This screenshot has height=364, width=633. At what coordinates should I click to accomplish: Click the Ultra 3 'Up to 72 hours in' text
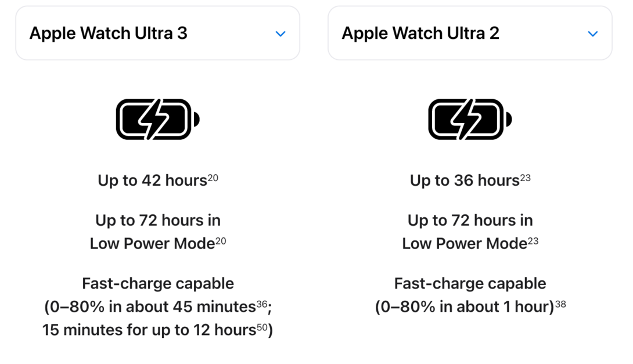click(158, 220)
